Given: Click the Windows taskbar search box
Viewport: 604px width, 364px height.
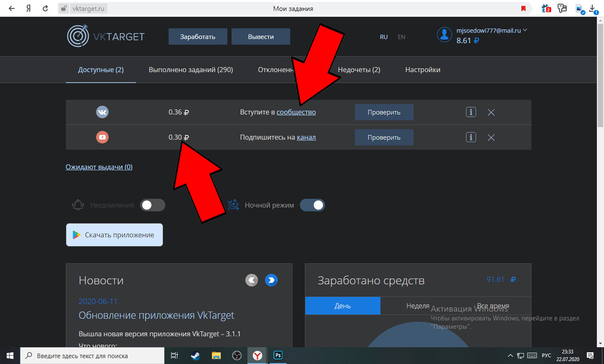Looking at the screenshot, I should click(x=93, y=355).
